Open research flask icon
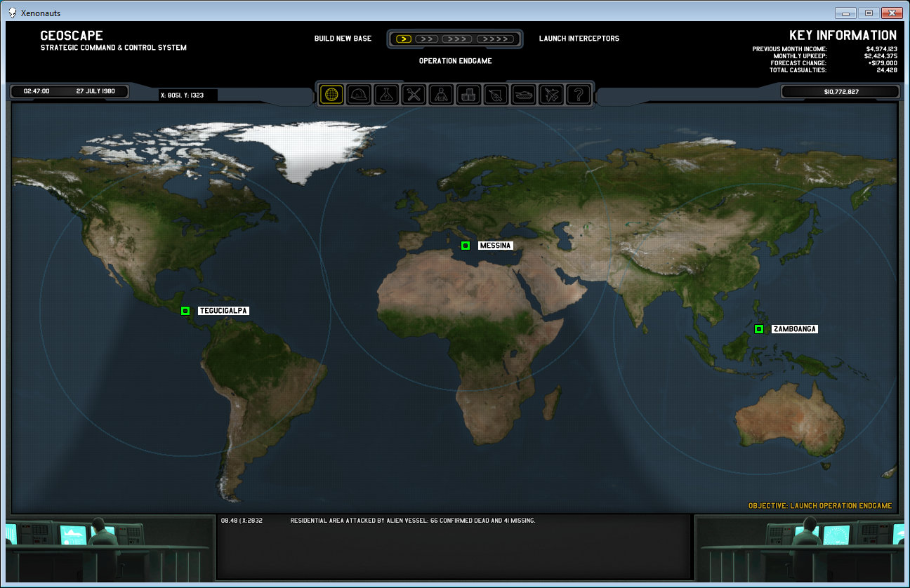This screenshot has width=910, height=588. click(x=386, y=95)
